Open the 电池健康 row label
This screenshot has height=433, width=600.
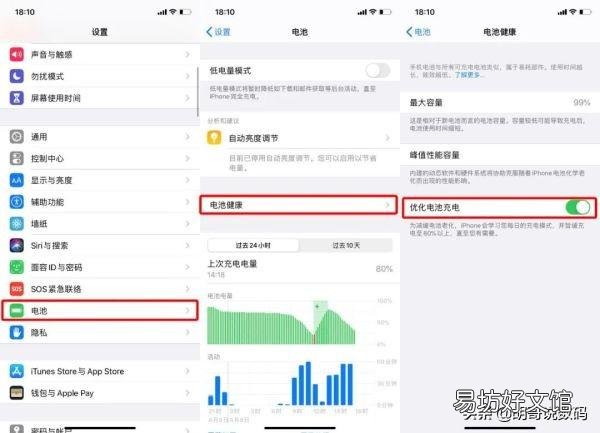pyautogui.click(x=226, y=205)
